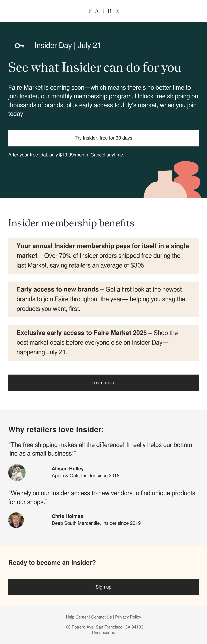This screenshot has height=644, width=207.
Task: Click the Insider key icon
Action: (19, 46)
